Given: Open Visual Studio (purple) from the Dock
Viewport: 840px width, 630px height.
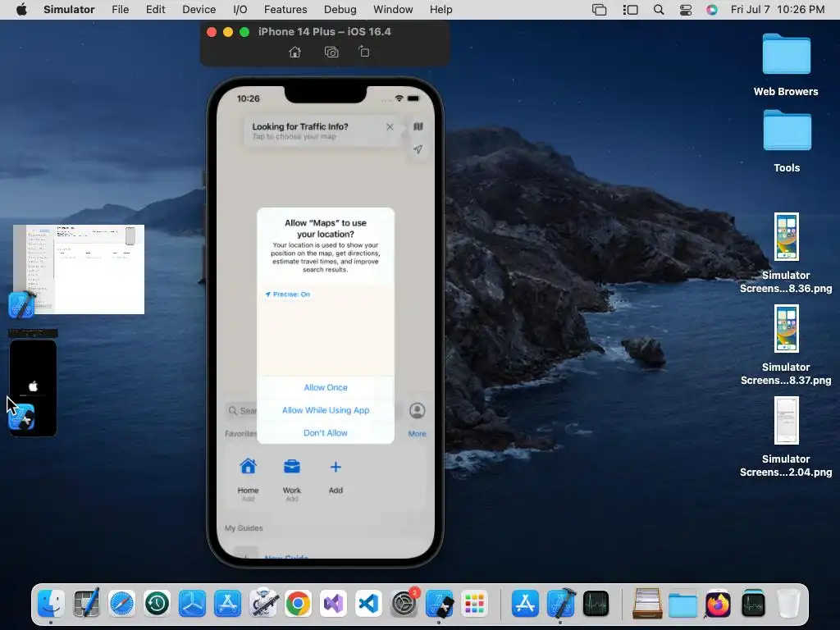Looking at the screenshot, I should point(333,604).
